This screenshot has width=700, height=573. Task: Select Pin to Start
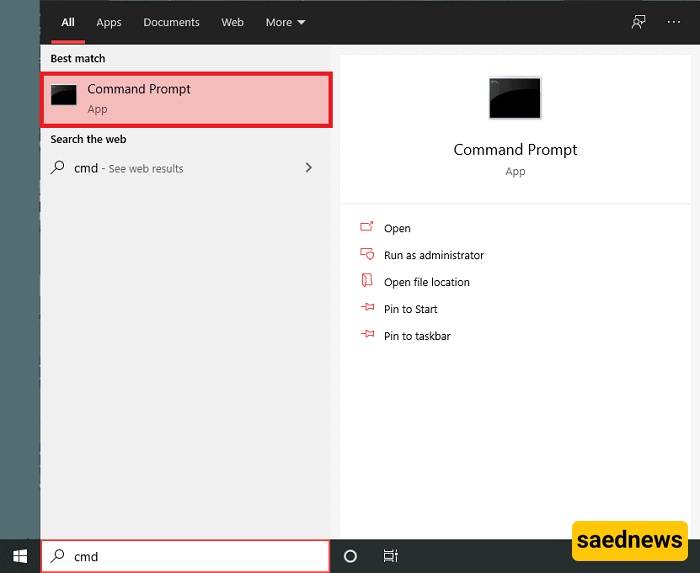click(411, 309)
